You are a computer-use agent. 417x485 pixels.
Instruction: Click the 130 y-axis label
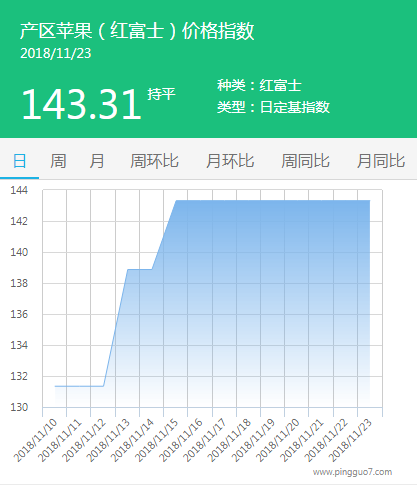[x=19, y=407]
